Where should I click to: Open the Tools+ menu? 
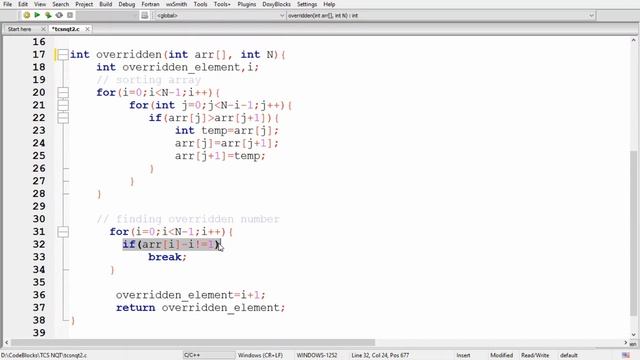(222, 4)
